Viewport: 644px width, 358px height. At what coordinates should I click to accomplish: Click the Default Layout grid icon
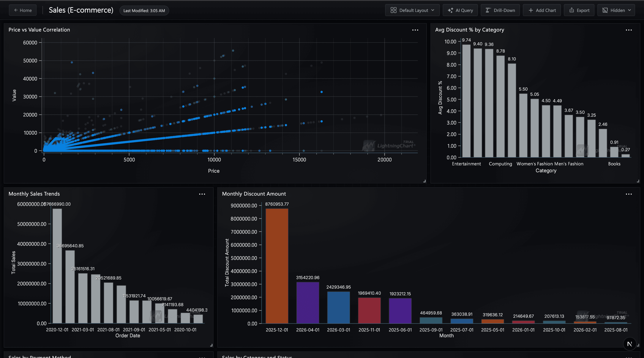pyautogui.click(x=394, y=10)
